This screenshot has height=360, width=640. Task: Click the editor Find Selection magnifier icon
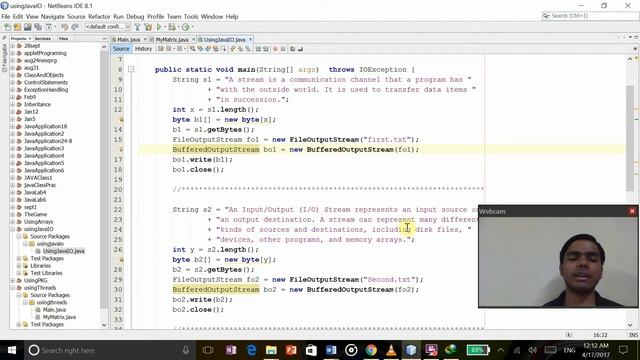point(192,49)
